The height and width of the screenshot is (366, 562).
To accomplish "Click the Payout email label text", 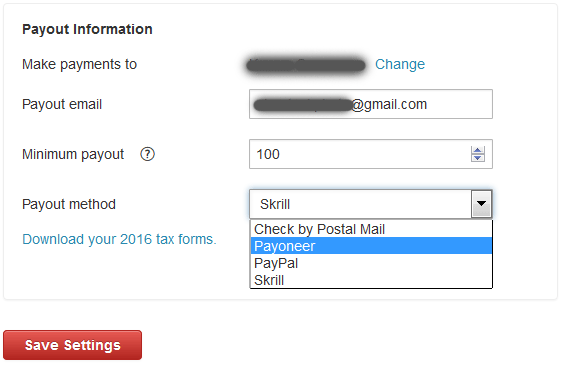I will point(62,104).
